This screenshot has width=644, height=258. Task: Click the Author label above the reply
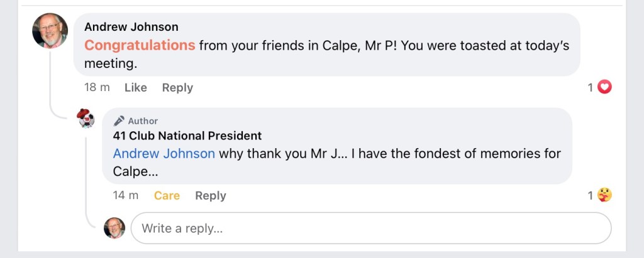click(x=143, y=121)
